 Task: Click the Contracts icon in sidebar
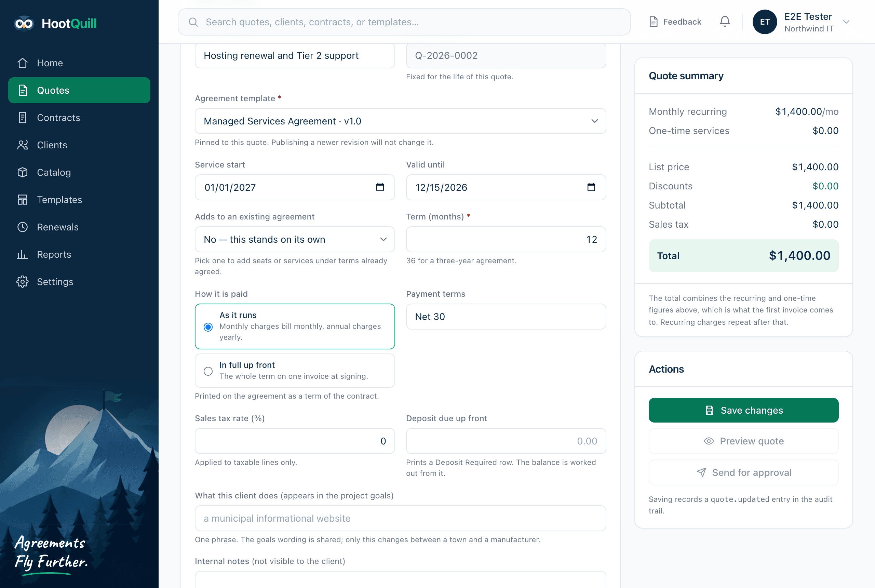pos(23,118)
